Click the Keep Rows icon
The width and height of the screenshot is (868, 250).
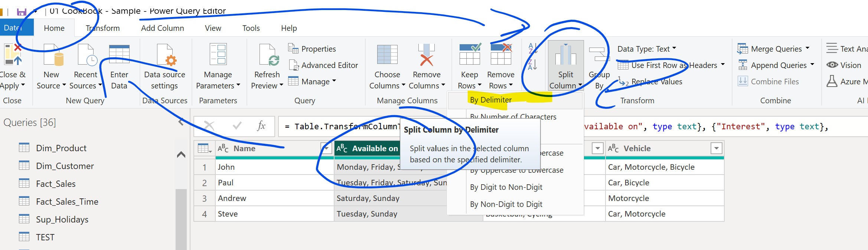470,54
